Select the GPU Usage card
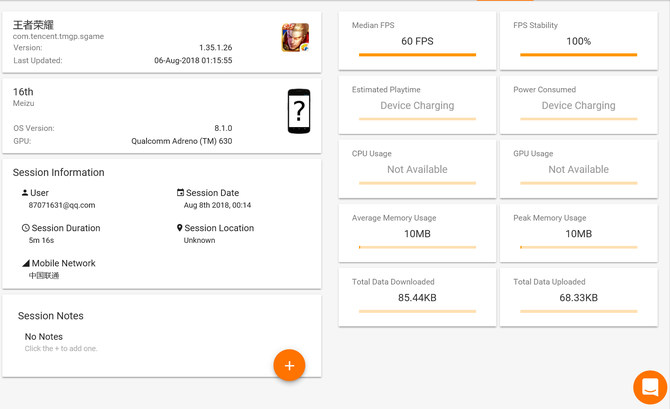This screenshot has height=409, width=670. (579, 169)
